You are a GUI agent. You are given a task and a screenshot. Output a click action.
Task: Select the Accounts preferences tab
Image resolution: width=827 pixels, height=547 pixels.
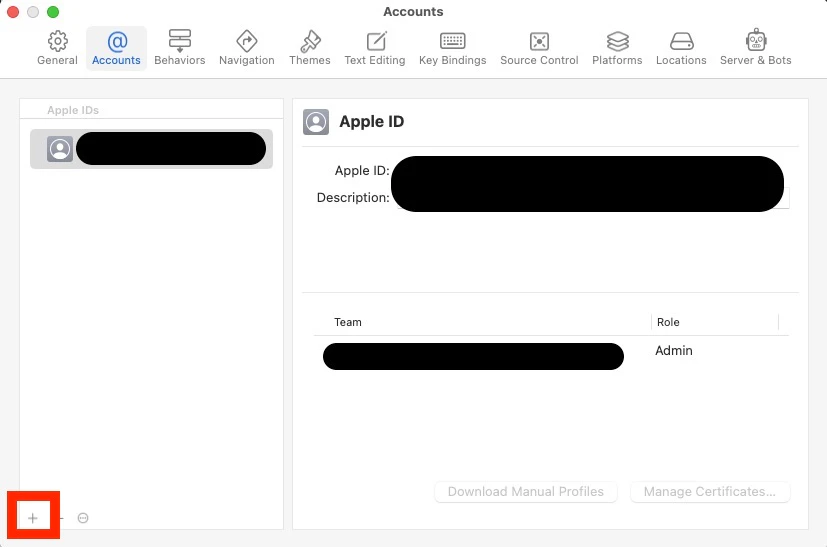117,48
